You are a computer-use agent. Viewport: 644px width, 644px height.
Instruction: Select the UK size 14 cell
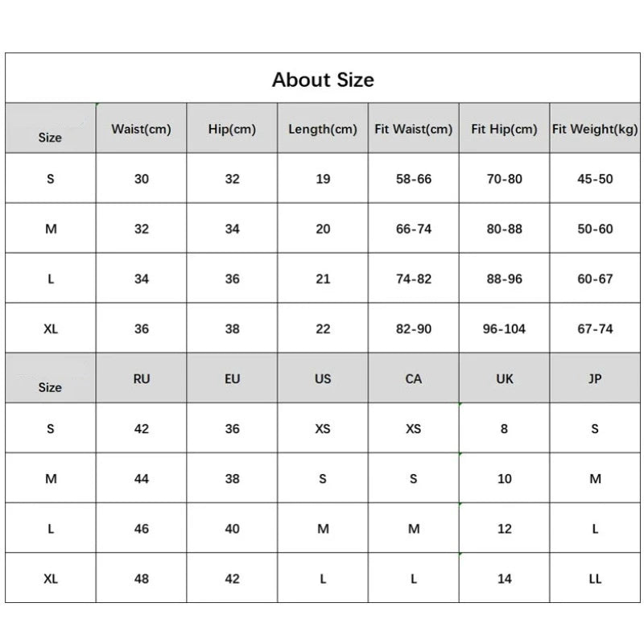click(504, 578)
